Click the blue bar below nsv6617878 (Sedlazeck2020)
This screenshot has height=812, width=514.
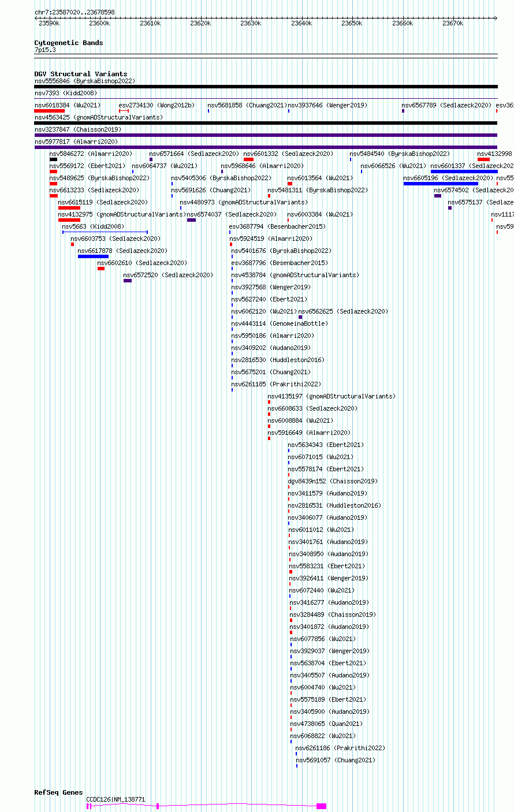pyautogui.click(x=93, y=256)
